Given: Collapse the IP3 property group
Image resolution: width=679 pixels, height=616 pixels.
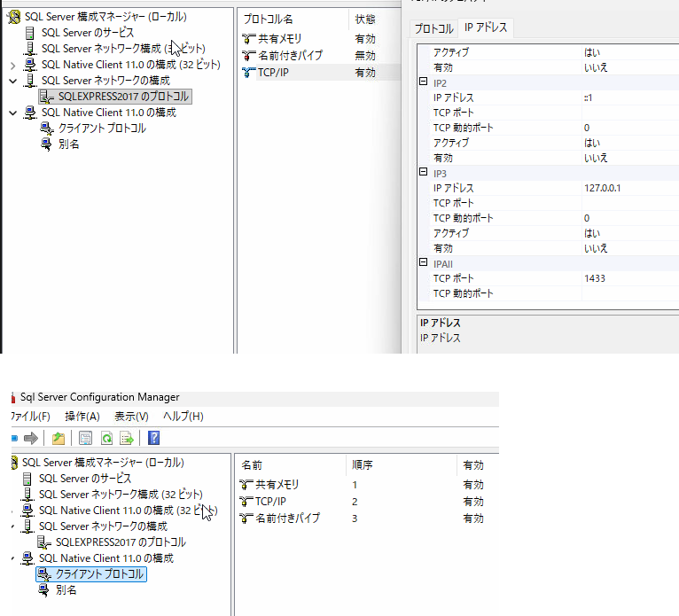Looking at the screenshot, I should [x=424, y=173].
